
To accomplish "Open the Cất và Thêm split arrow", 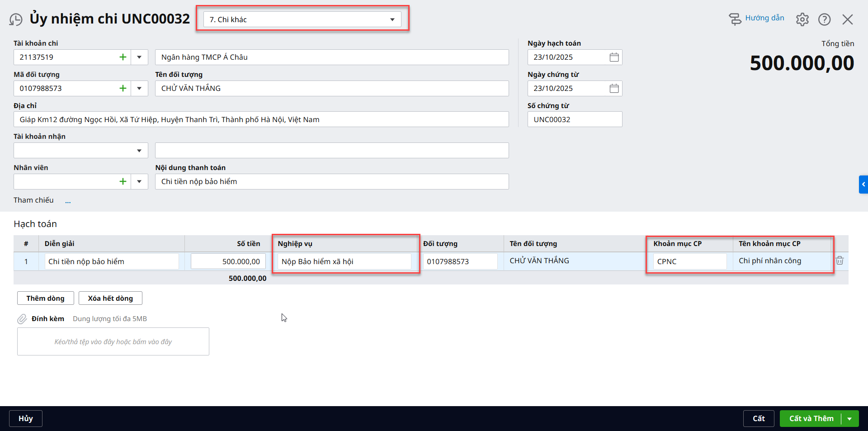I will (849, 419).
